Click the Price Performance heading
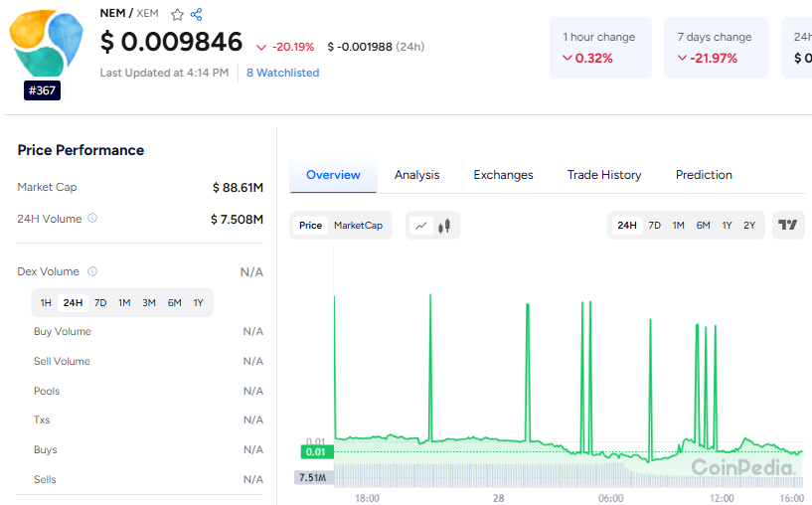Image resolution: width=812 pixels, height=505 pixels. coord(81,150)
